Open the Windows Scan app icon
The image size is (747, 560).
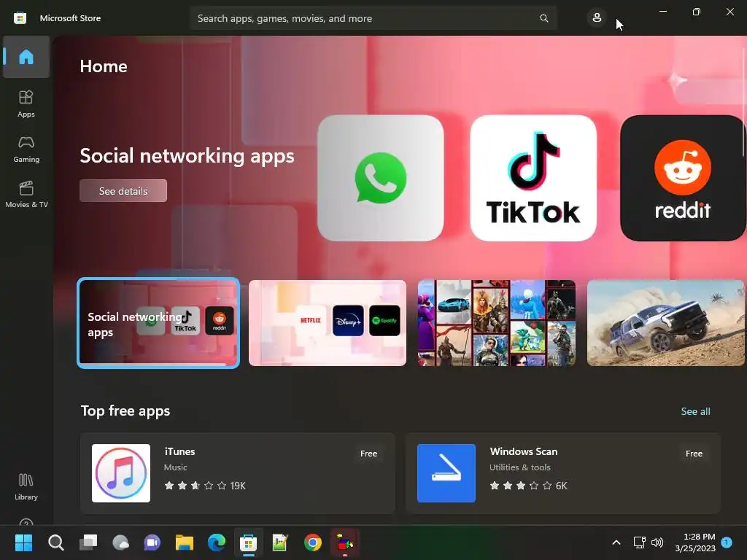click(446, 472)
